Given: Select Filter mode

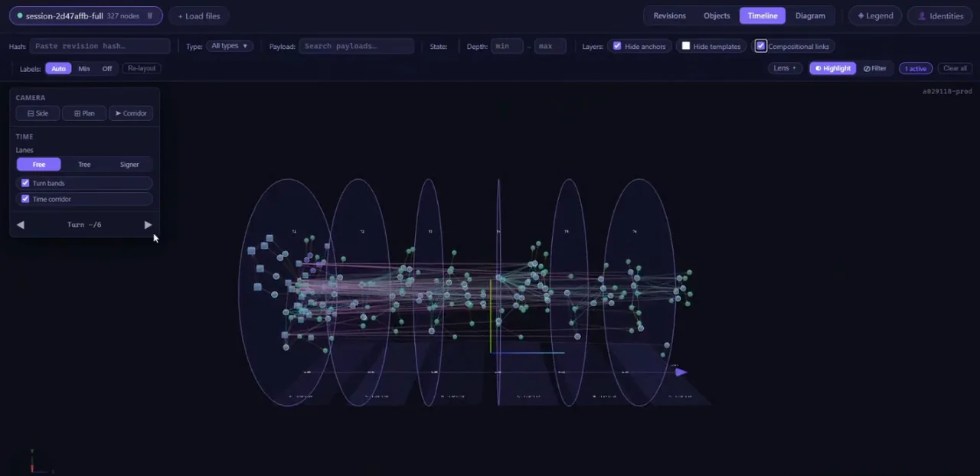Looking at the screenshot, I should (875, 68).
